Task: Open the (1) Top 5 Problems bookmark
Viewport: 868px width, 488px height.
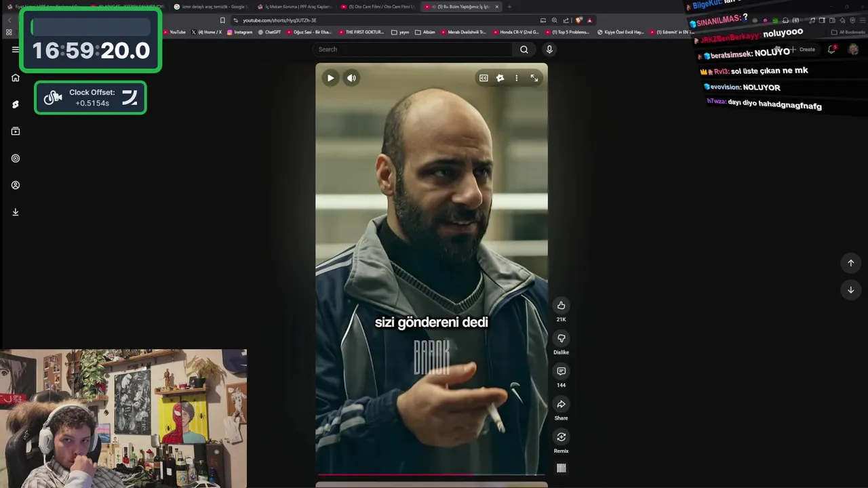Action: point(568,32)
